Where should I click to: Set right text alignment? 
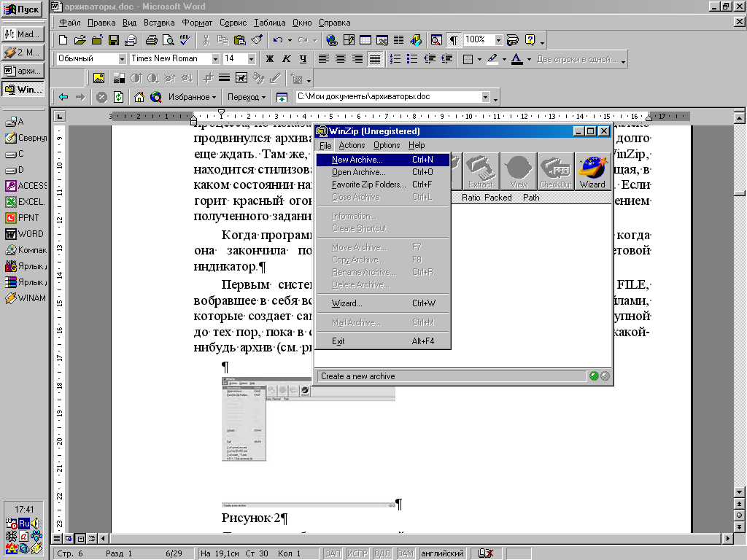(x=357, y=59)
